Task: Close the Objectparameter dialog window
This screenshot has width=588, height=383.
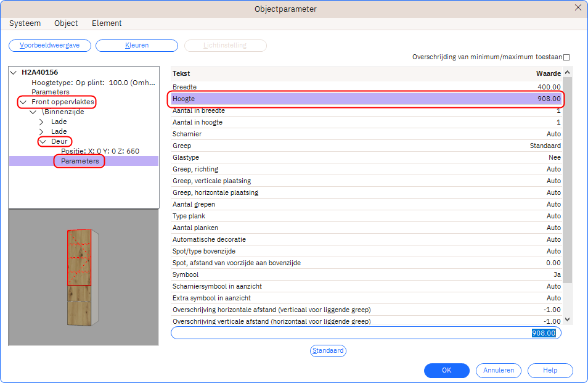Action: (578, 8)
